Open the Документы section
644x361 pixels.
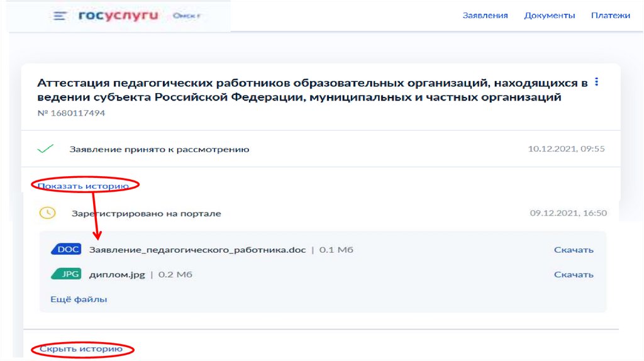pyautogui.click(x=549, y=16)
